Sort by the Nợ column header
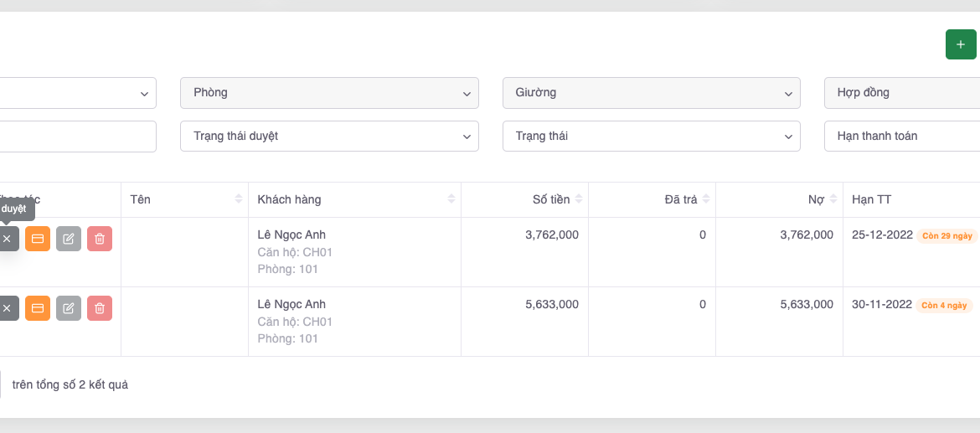The width and height of the screenshot is (980, 433). click(833, 199)
